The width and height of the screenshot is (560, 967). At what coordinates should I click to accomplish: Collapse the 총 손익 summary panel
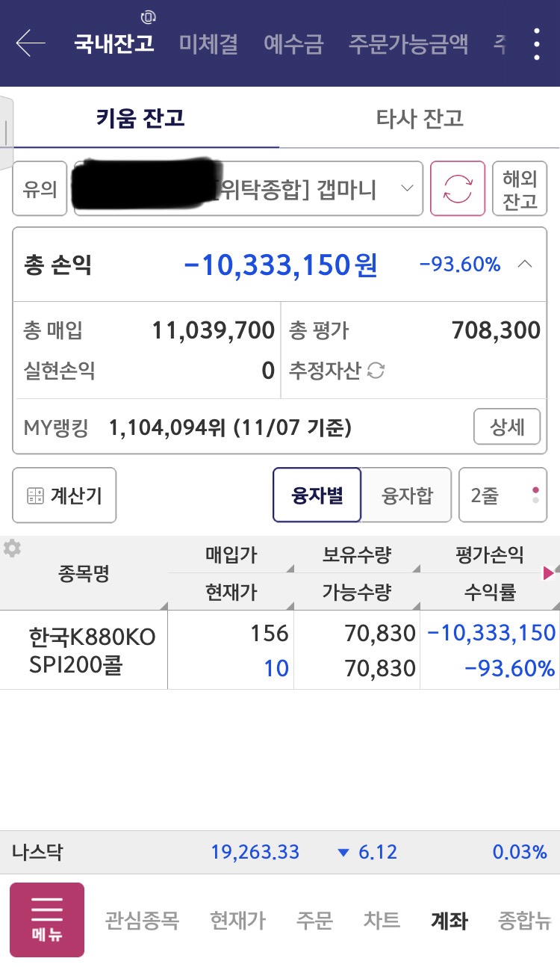pyautogui.click(x=526, y=264)
